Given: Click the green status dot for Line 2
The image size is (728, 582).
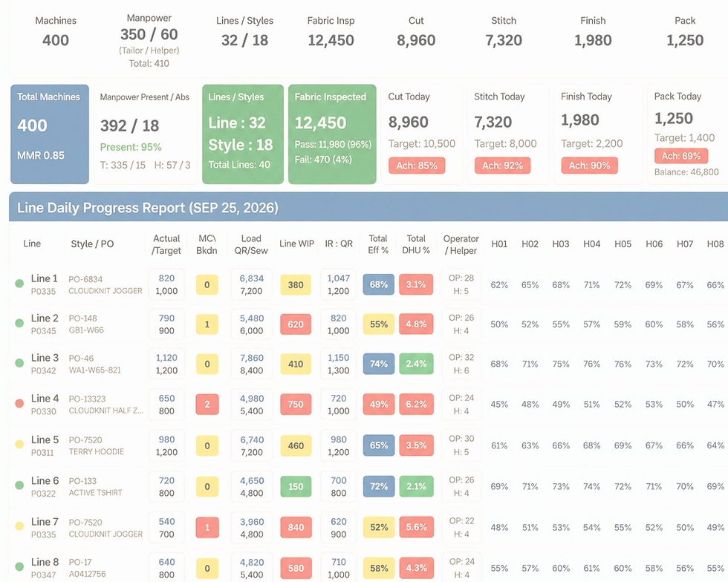Looking at the screenshot, I should pyautogui.click(x=19, y=323).
